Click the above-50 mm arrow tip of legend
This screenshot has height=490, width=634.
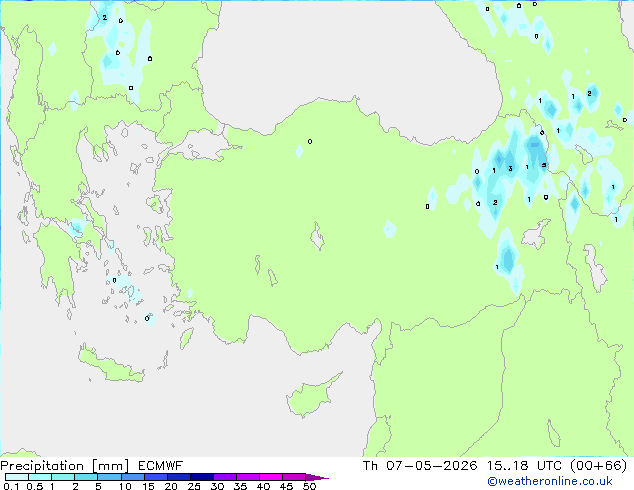(x=317, y=477)
